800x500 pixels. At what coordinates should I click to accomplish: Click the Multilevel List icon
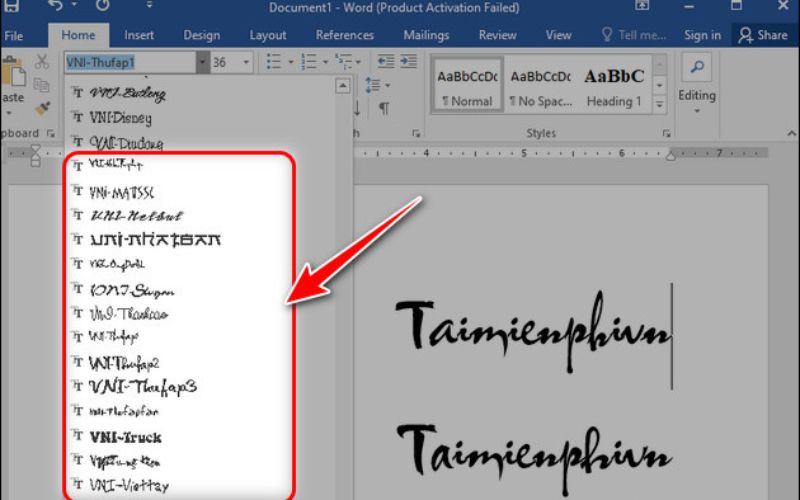pos(344,61)
